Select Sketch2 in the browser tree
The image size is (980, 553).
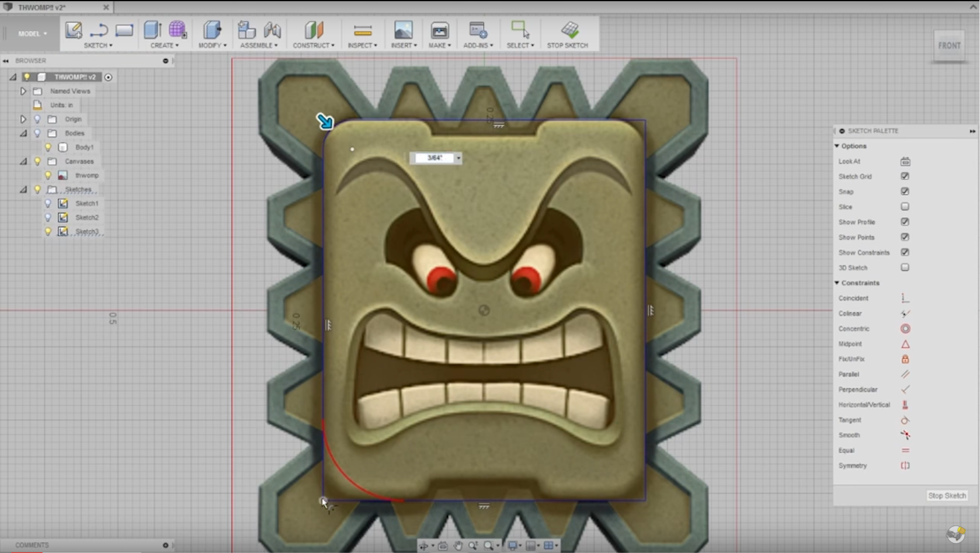tap(87, 217)
